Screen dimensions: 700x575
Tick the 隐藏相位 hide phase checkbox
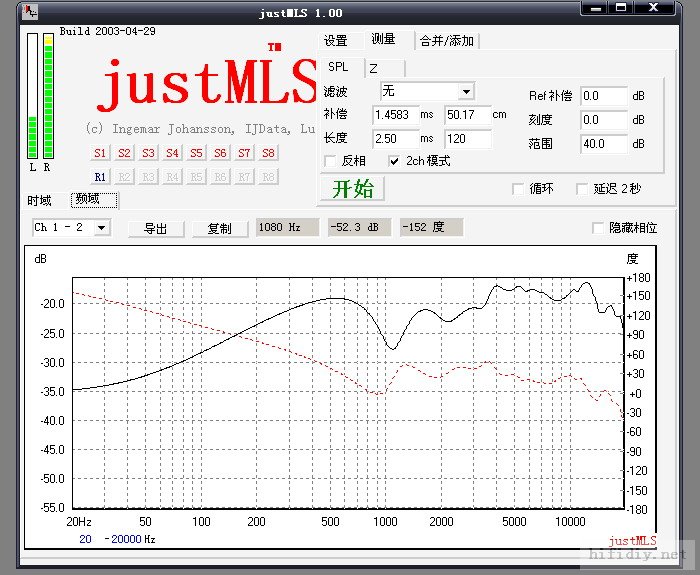pyautogui.click(x=599, y=228)
